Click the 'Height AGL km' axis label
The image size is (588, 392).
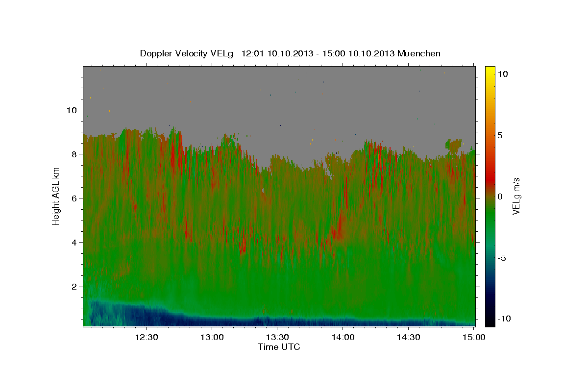click(56, 196)
